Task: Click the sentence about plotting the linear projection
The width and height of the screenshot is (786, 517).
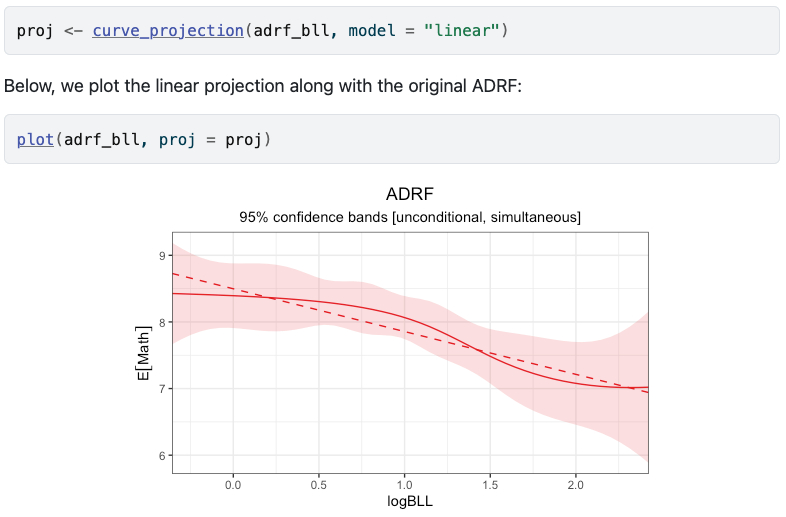Action: click(x=263, y=85)
